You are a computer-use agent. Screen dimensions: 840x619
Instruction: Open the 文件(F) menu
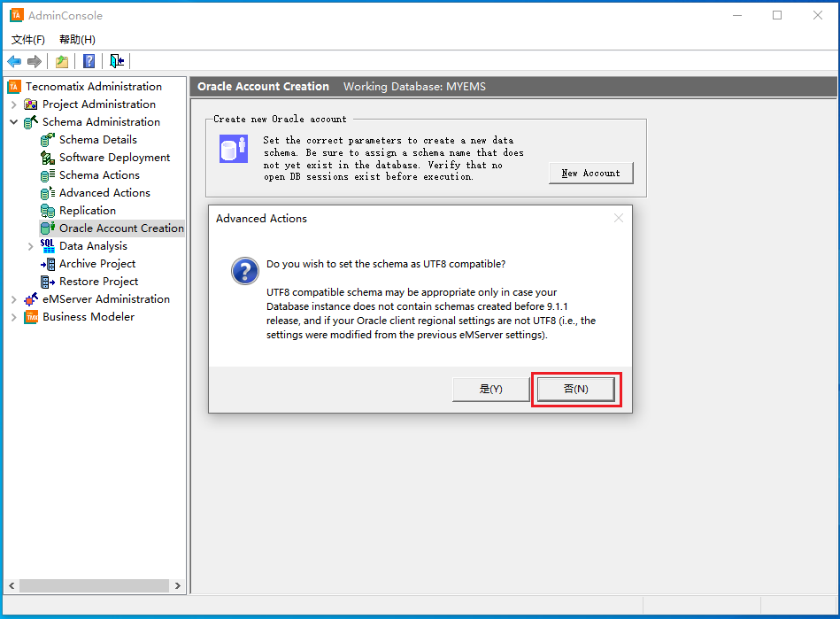pyautogui.click(x=28, y=40)
